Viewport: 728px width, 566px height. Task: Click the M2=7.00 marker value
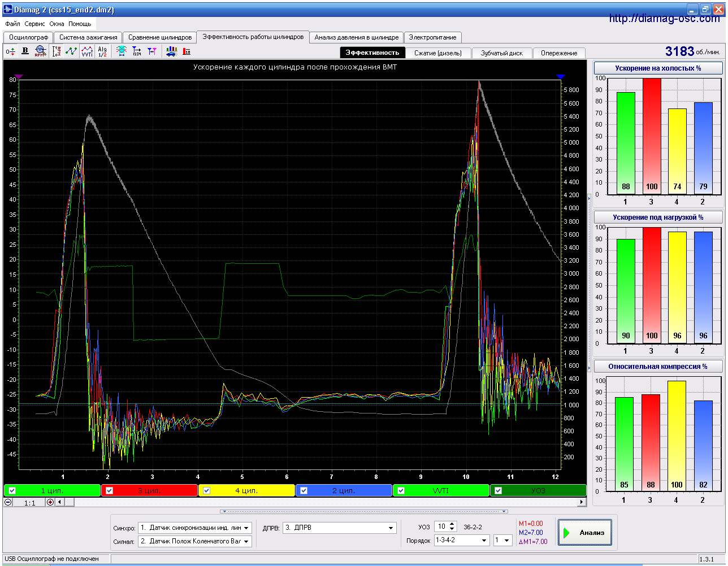pyautogui.click(x=530, y=533)
